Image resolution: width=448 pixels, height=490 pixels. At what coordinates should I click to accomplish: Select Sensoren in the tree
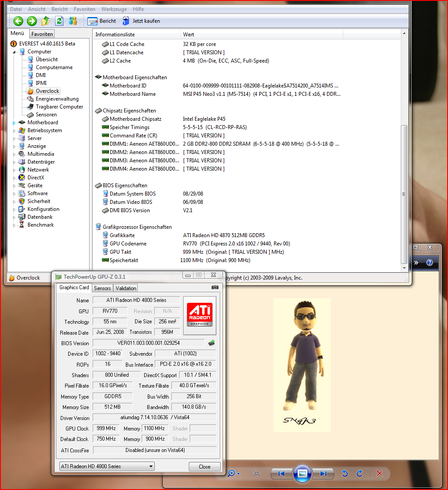click(x=46, y=114)
